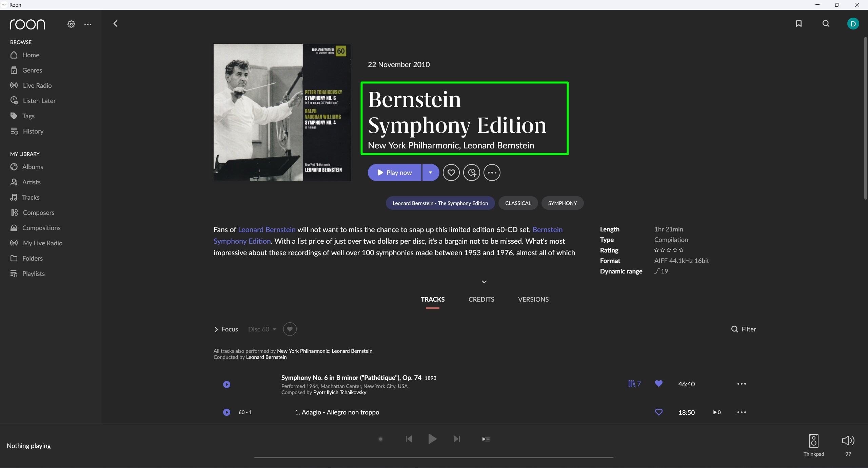The width and height of the screenshot is (868, 468).
Task: Toggle album favorite heart next to Play now
Action: 451,173
